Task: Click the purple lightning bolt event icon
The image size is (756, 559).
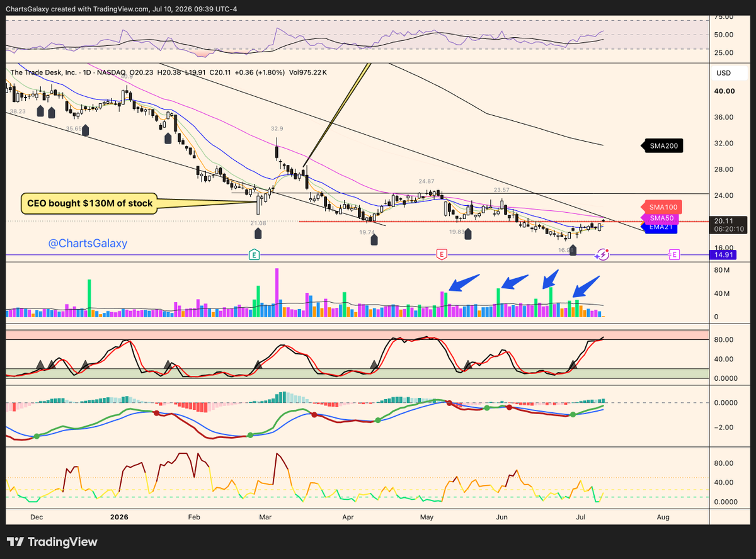Action: (602, 255)
